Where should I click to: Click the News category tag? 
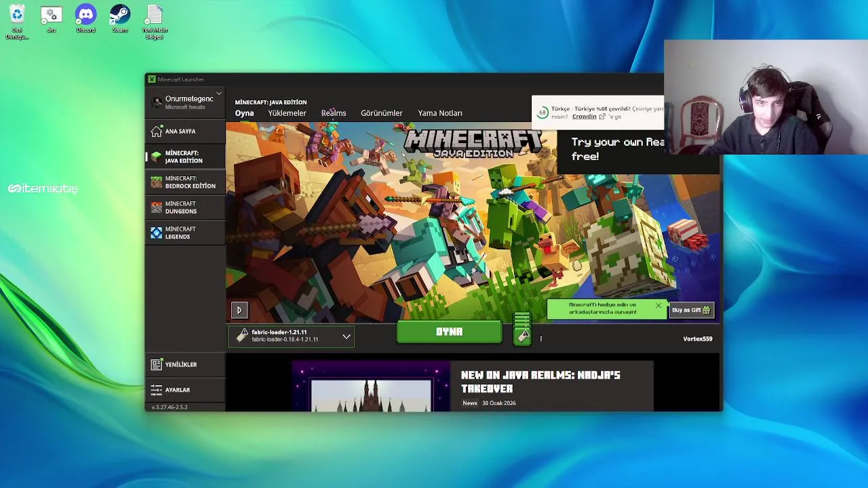[470, 403]
